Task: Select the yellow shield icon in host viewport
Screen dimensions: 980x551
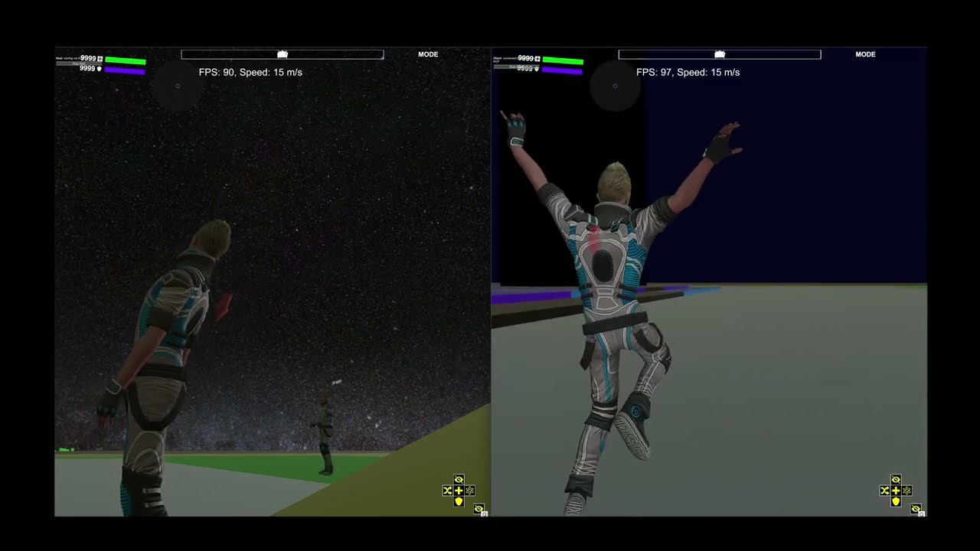Action: point(459,502)
